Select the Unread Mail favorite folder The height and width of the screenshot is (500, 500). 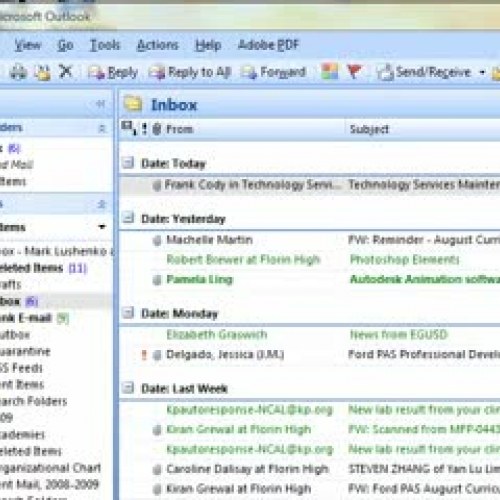pyautogui.click(x=17, y=165)
